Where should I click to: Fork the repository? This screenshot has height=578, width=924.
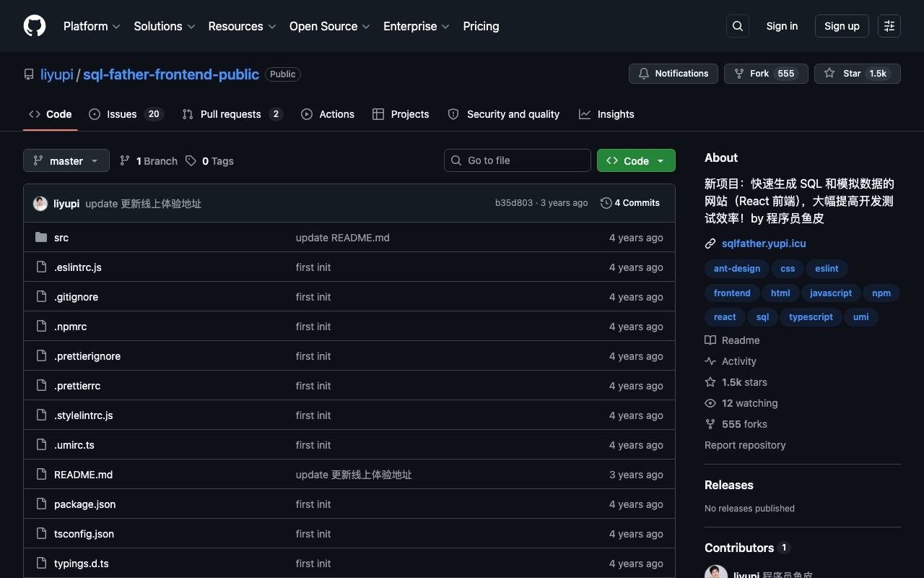tap(766, 74)
